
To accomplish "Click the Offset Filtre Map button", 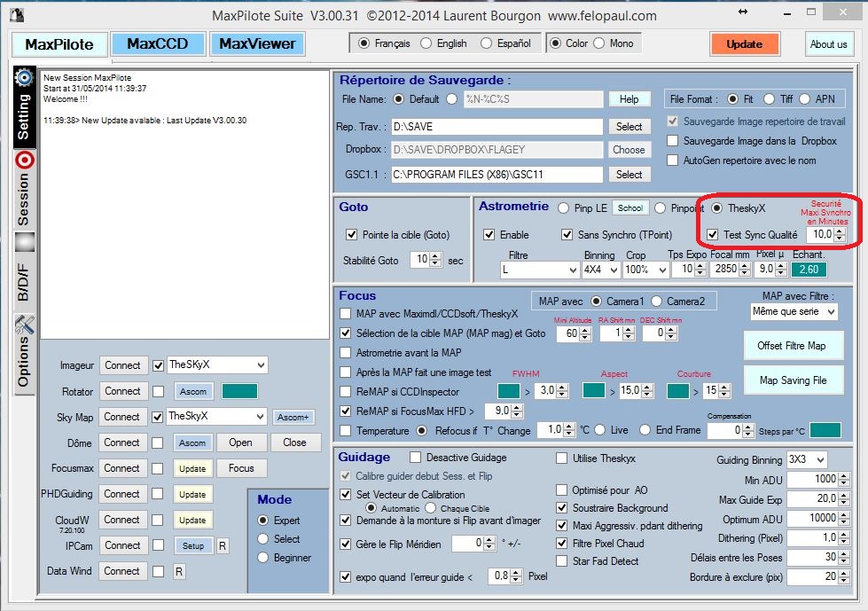I will pos(792,346).
